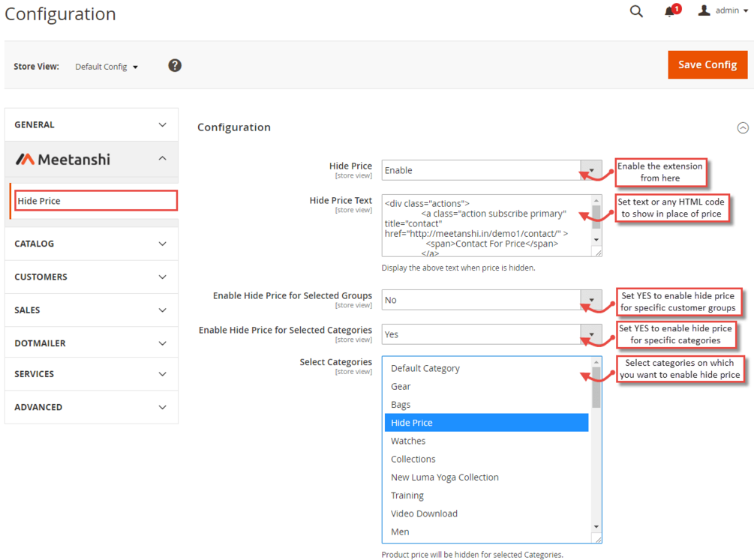Open the Hide Price Enable dropdown
754x560 pixels.
(491, 170)
